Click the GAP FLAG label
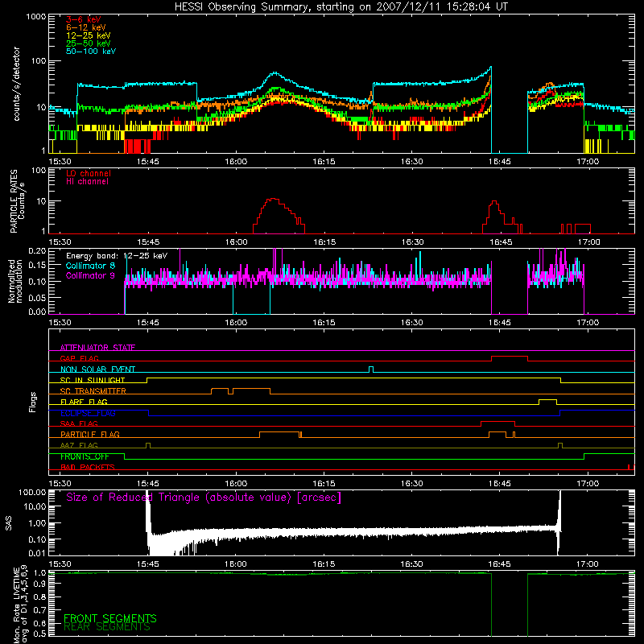The image size is (644, 644). pos(79,358)
